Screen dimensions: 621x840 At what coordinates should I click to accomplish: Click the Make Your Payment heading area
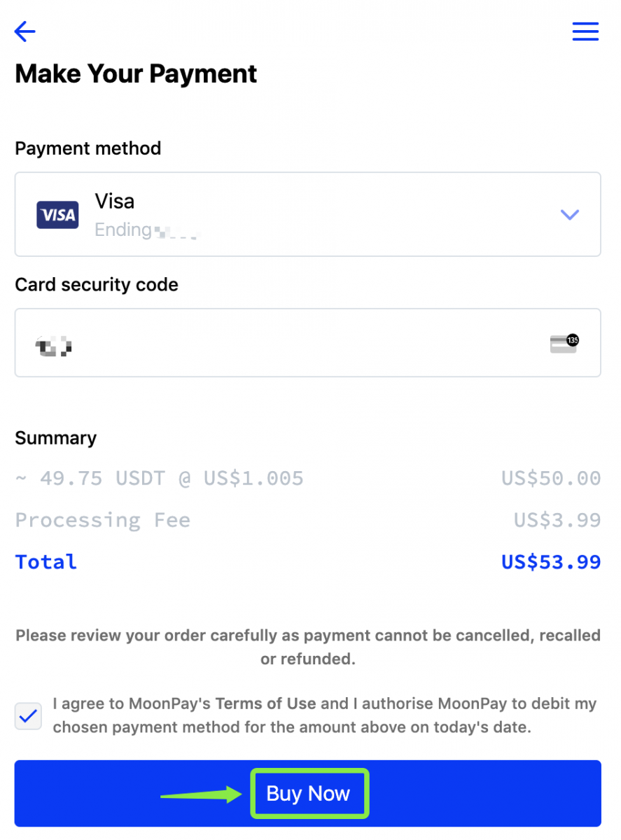tap(135, 73)
